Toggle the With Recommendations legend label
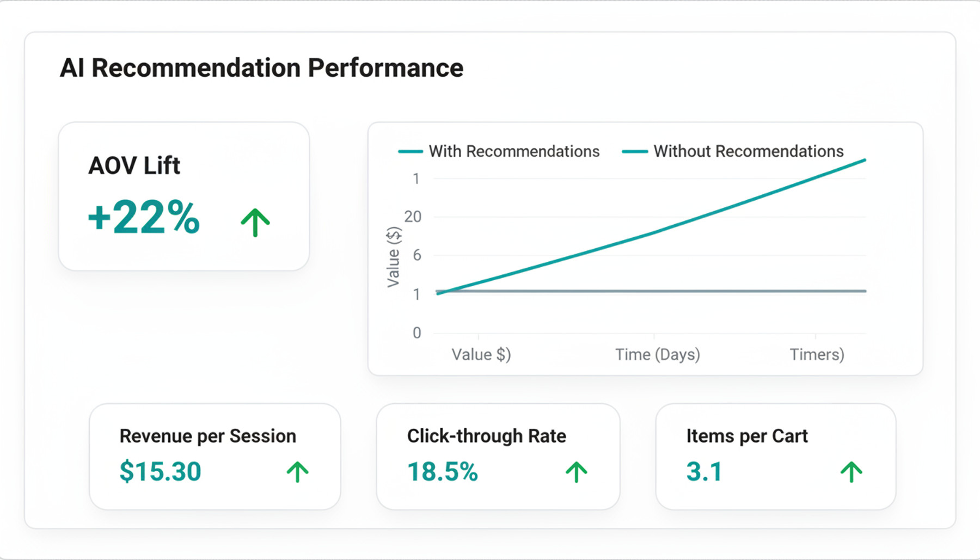The width and height of the screenshot is (980, 560). 514,151
